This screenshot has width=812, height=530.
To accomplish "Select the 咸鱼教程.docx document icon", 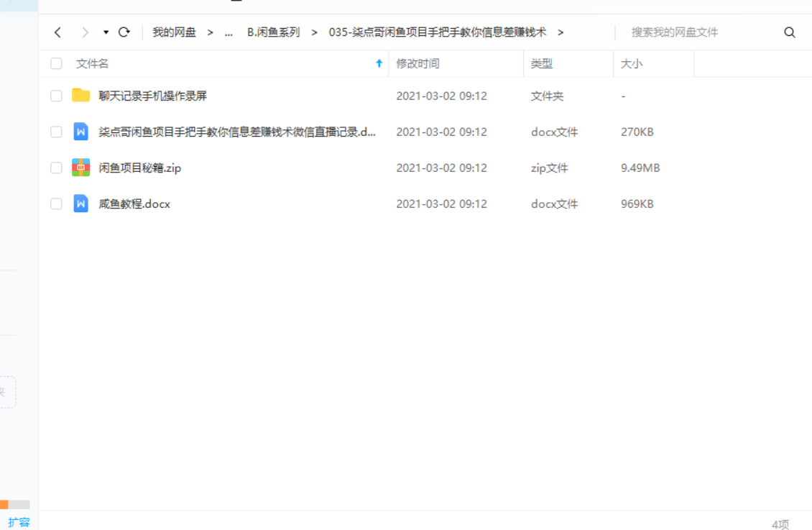I will [x=80, y=204].
